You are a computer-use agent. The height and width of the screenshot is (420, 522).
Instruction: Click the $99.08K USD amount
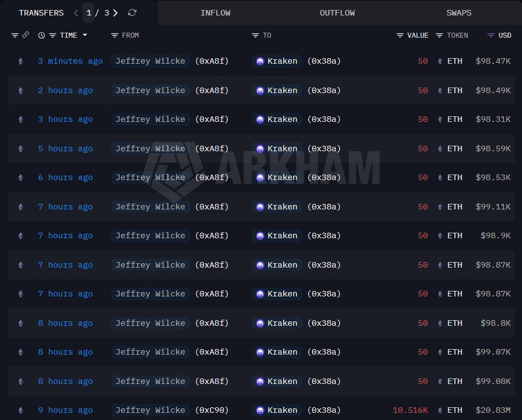pyautogui.click(x=493, y=381)
